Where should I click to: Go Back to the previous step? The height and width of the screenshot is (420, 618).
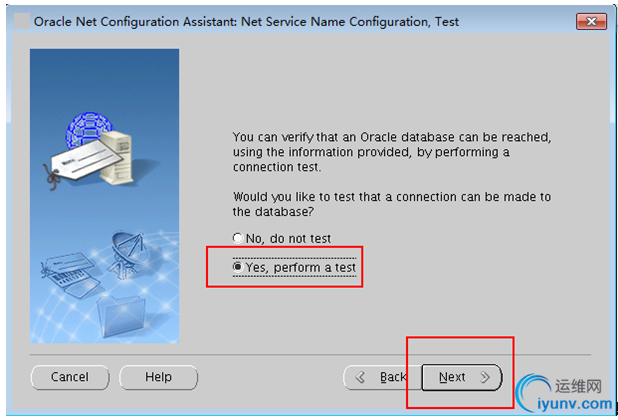click(x=380, y=377)
